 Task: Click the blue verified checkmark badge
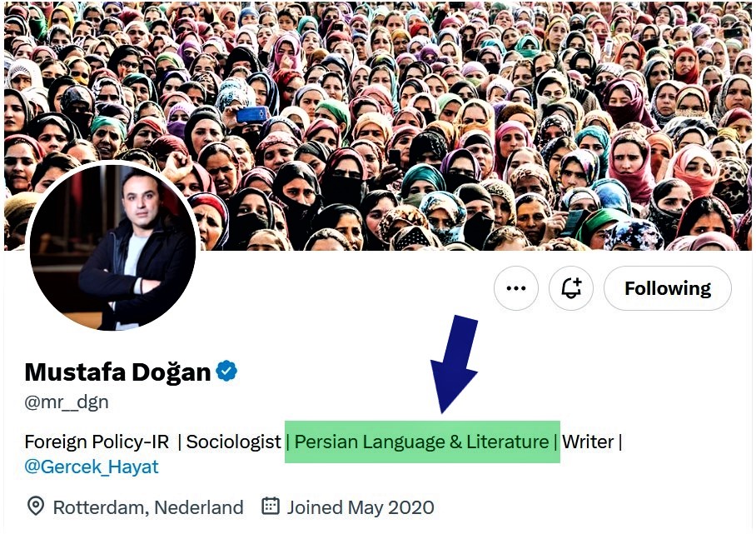coord(226,372)
